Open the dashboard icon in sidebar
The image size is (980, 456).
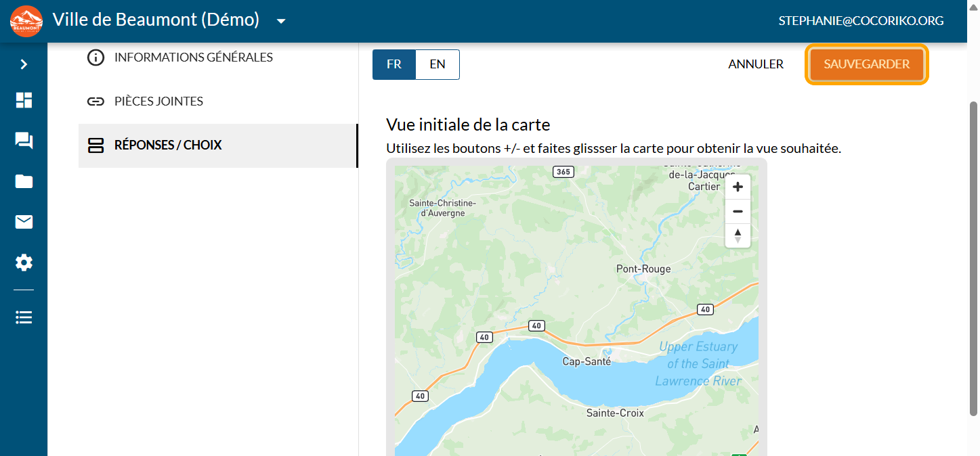(24, 101)
